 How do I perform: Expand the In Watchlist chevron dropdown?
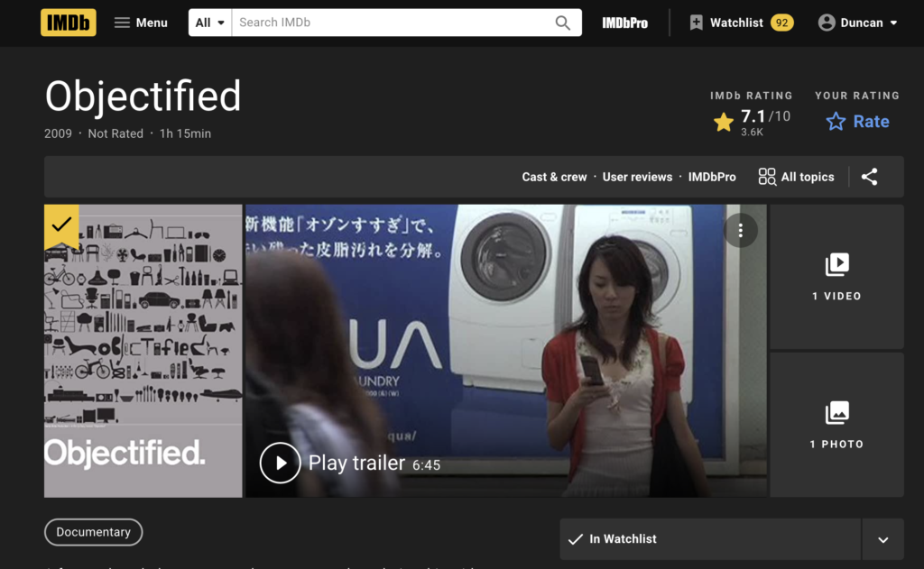pos(882,539)
